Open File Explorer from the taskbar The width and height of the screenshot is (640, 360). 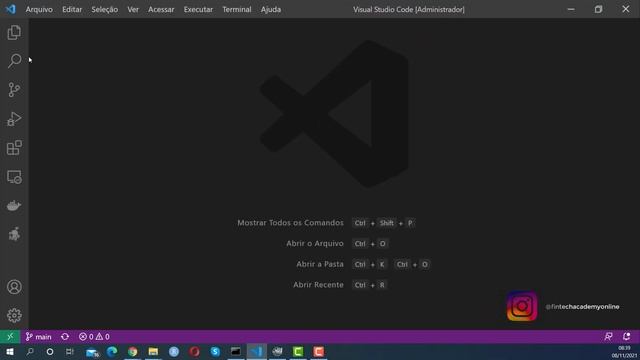[153, 351]
